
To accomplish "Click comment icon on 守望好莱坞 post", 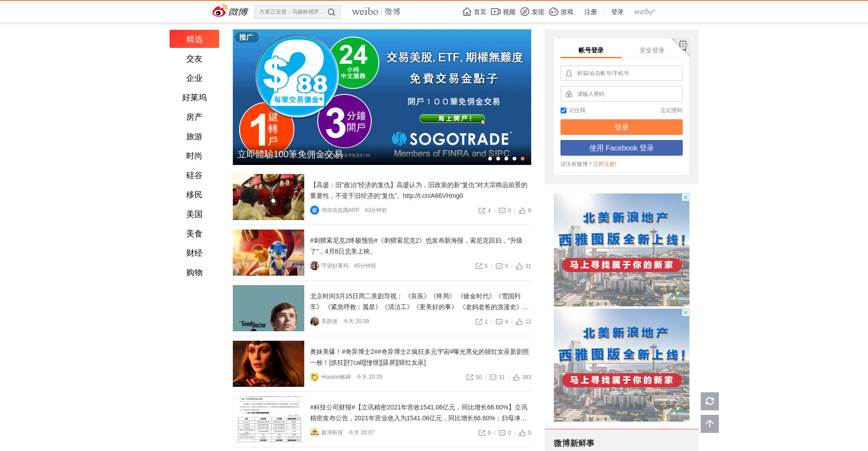I will pyautogui.click(x=499, y=266).
